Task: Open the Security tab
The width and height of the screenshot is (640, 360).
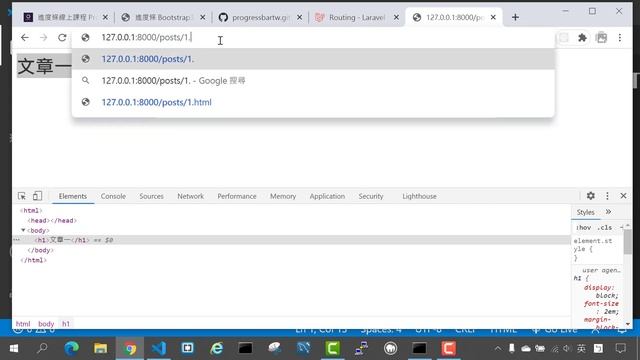Action: click(x=371, y=196)
